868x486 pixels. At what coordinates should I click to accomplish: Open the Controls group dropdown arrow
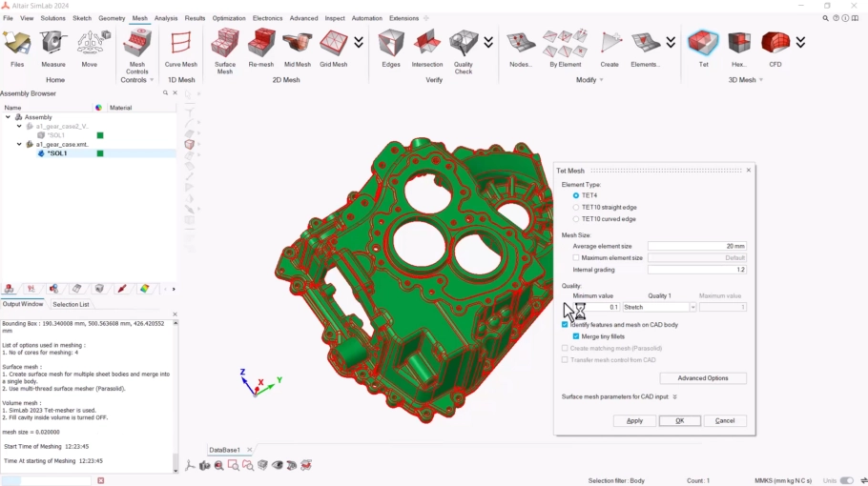[x=152, y=80]
